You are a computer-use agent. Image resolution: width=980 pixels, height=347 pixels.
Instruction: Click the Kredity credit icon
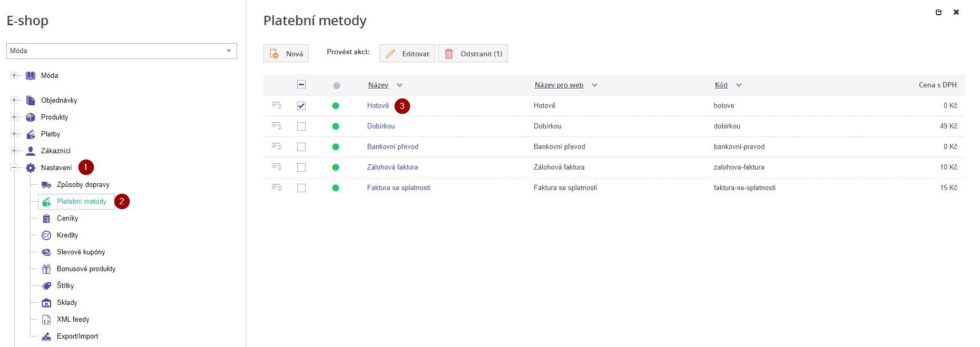(46, 235)
